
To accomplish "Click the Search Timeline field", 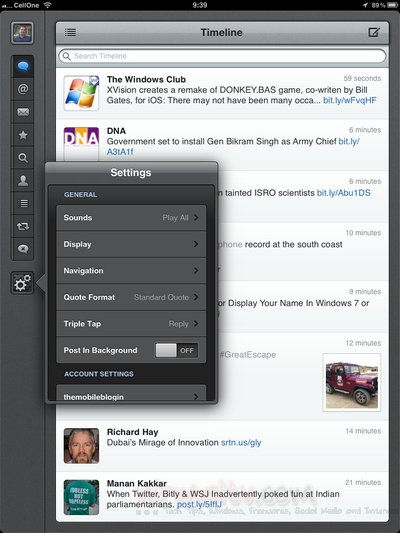I will tap(223, 56).
